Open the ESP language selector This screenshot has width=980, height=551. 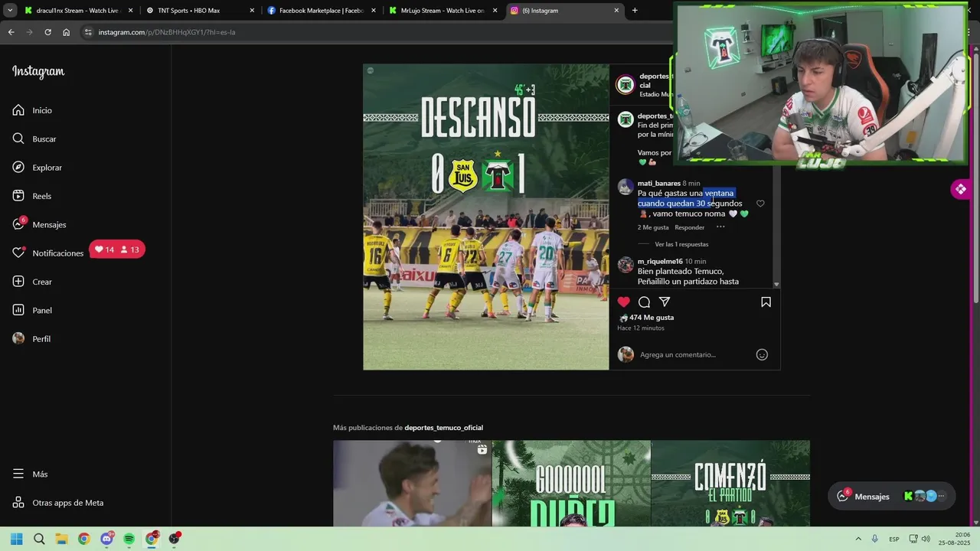(894, 539)
